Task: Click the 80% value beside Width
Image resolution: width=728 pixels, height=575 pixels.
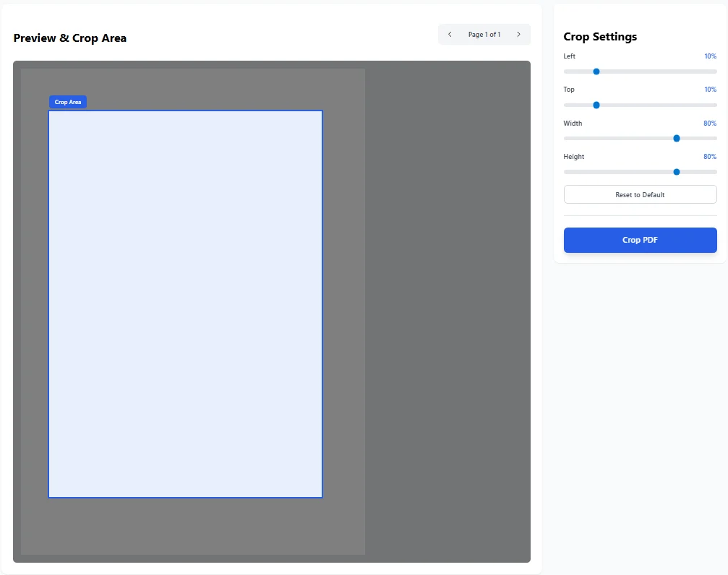Action: tap(709, 123)
